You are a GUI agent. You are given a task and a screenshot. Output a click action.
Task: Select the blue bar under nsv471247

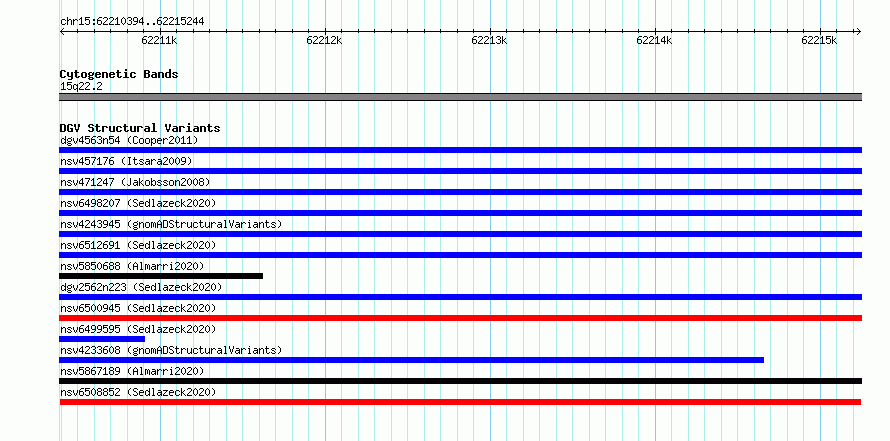click(x=460, y=192)
